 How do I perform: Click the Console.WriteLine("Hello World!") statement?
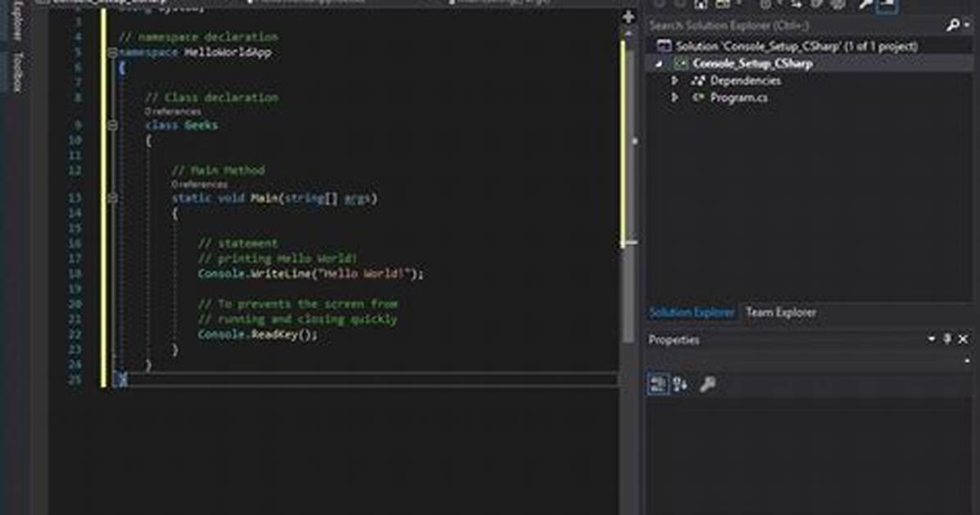click(311, 273)
